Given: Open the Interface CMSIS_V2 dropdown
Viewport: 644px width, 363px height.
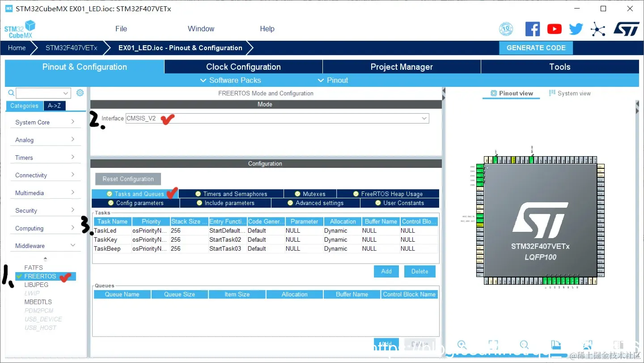Looking at the screenshot, I should pos(277,118).
